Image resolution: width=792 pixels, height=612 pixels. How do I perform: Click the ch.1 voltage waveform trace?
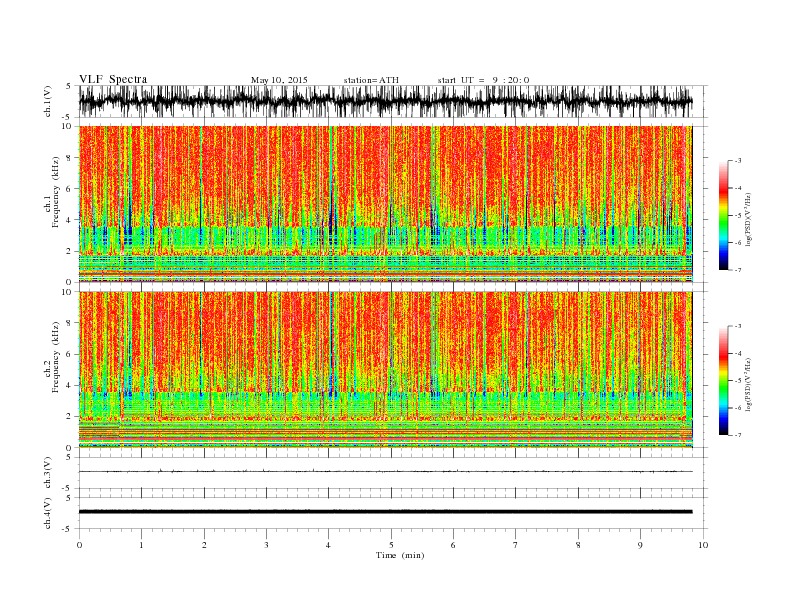coord(385,101)
